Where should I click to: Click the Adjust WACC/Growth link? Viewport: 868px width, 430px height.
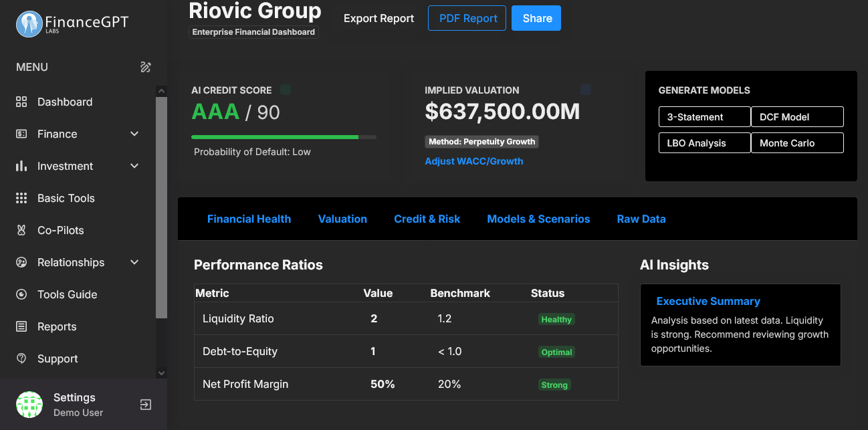[474, 161]
